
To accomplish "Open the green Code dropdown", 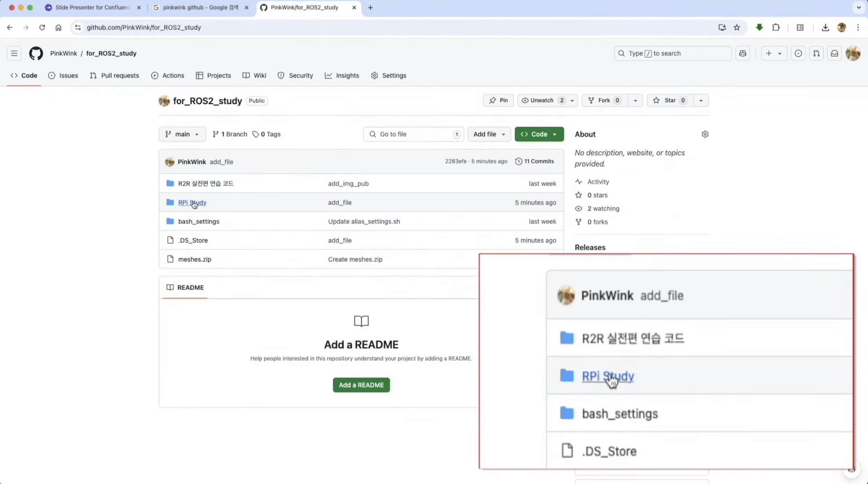I will [539, 134].
